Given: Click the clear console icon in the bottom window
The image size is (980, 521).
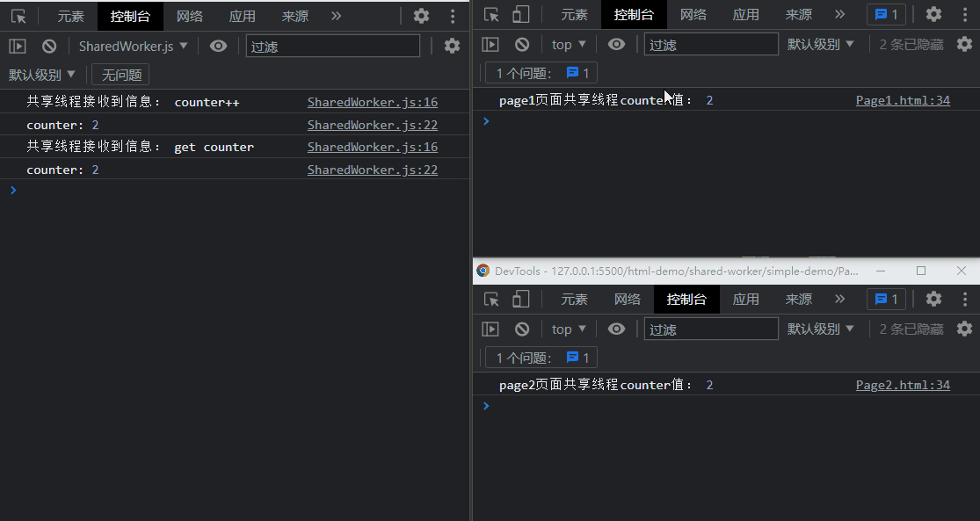Looking at the screenshot, I should [522, 329].
